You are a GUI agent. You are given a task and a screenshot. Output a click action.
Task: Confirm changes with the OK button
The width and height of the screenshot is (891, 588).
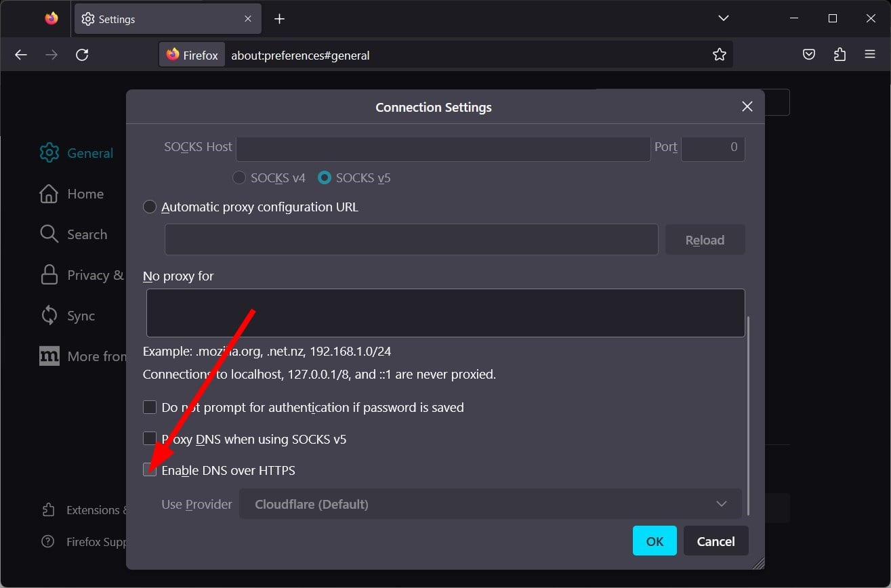click(654, 541)
